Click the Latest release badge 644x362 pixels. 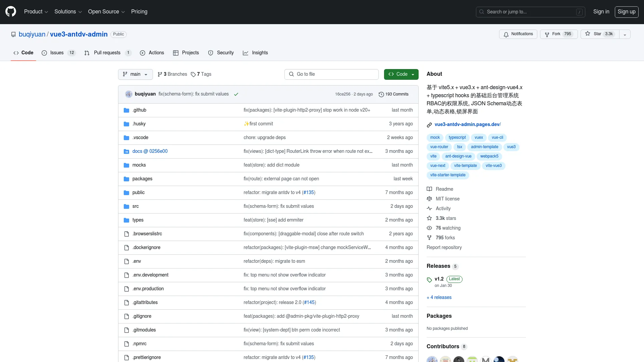[454, 279]
